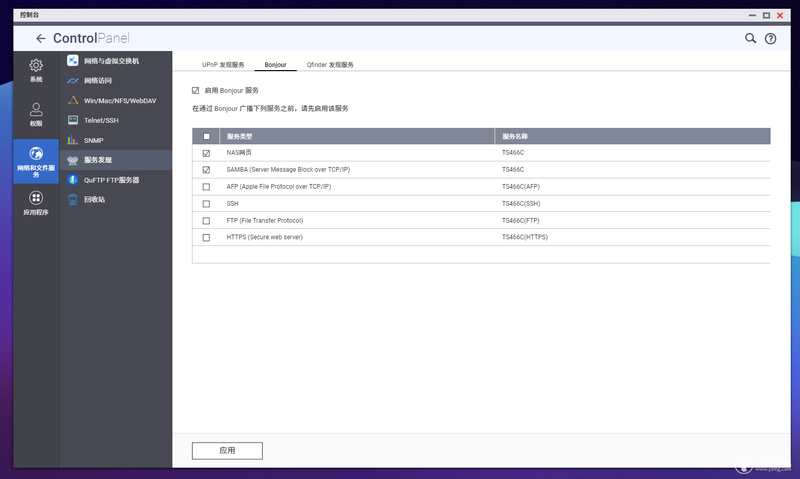Close the 控制台 window
This screenshot has width=800, height=479.
point(780,15)
